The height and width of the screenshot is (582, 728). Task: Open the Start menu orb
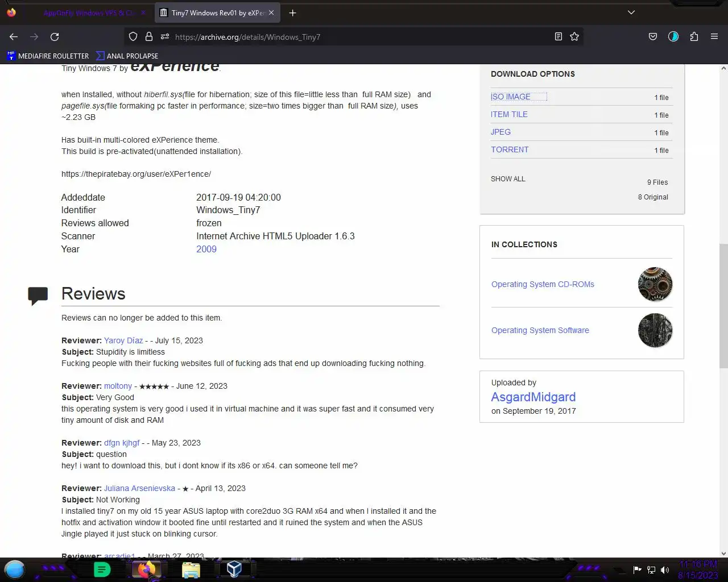[x=15, y=569]
